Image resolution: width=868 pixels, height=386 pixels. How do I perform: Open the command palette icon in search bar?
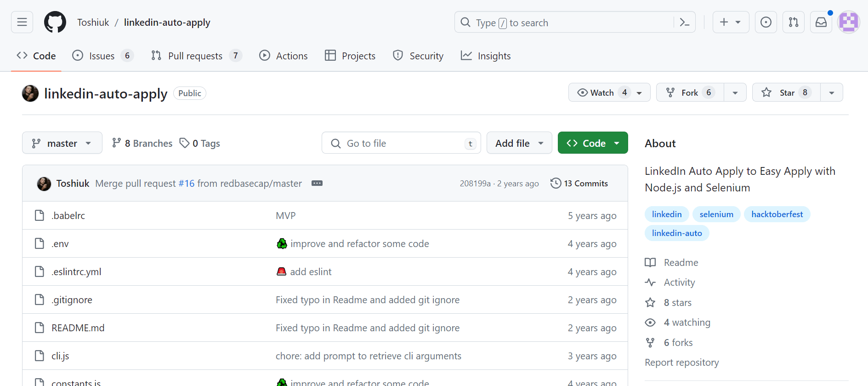coord(684,23)
